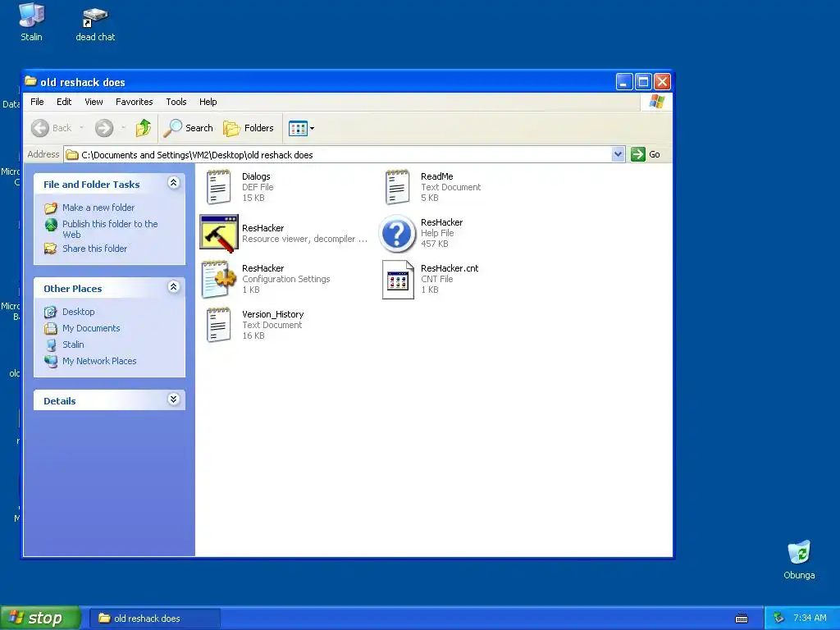The image size is (840, 630).
Task: Select the Stalin computer desktop icon
Action: tap(31, 15)
